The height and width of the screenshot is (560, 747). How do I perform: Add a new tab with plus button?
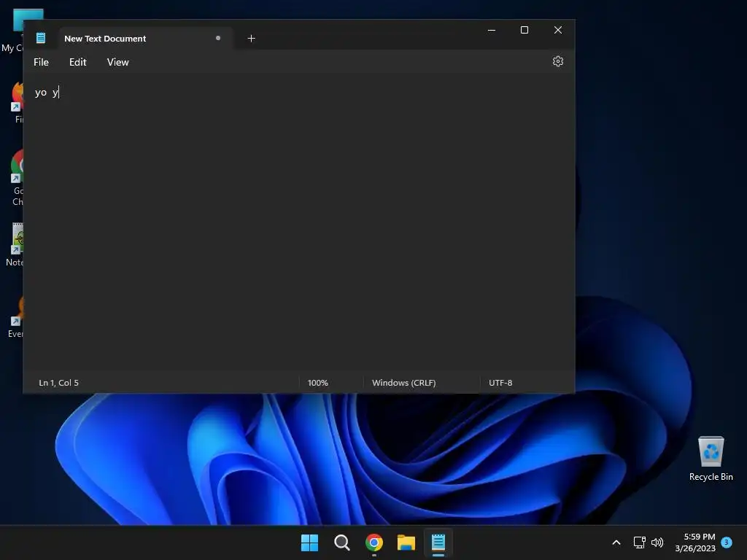pos(252,39)
